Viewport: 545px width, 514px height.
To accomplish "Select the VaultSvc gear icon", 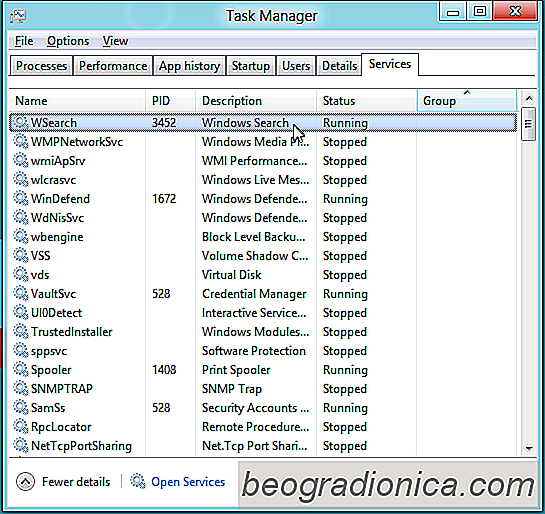I will [x=21, y=294].
